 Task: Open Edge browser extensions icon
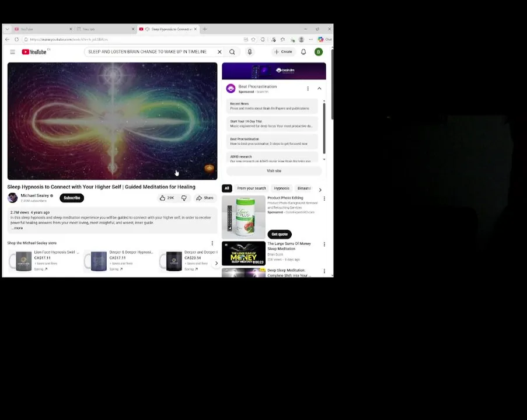(x=263, y=39)
